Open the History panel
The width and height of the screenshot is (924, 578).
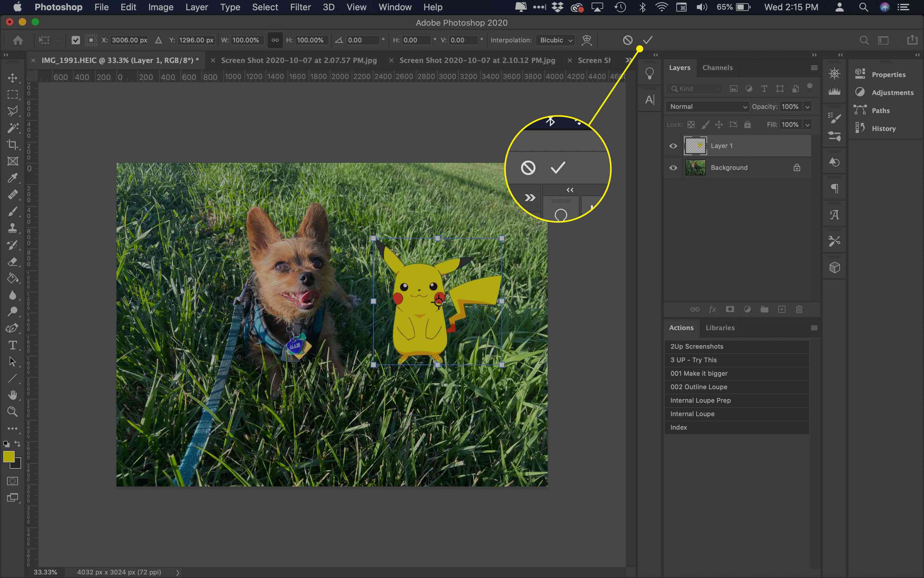click(x=884, y=128)
